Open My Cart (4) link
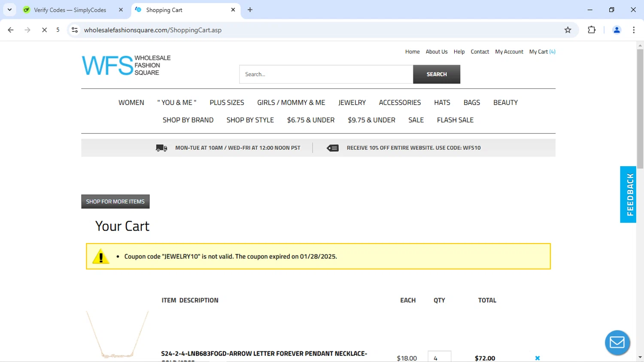 (x=542, y=52)
